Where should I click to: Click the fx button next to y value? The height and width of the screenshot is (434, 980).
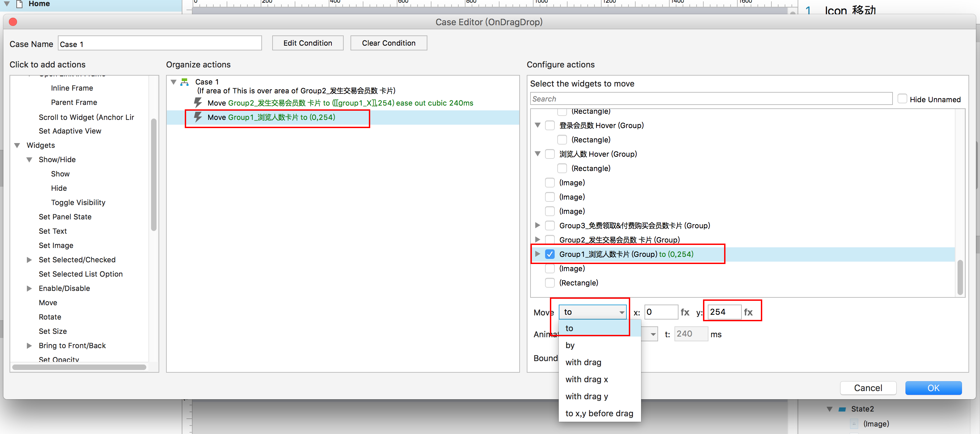click(x=748, y=312)
